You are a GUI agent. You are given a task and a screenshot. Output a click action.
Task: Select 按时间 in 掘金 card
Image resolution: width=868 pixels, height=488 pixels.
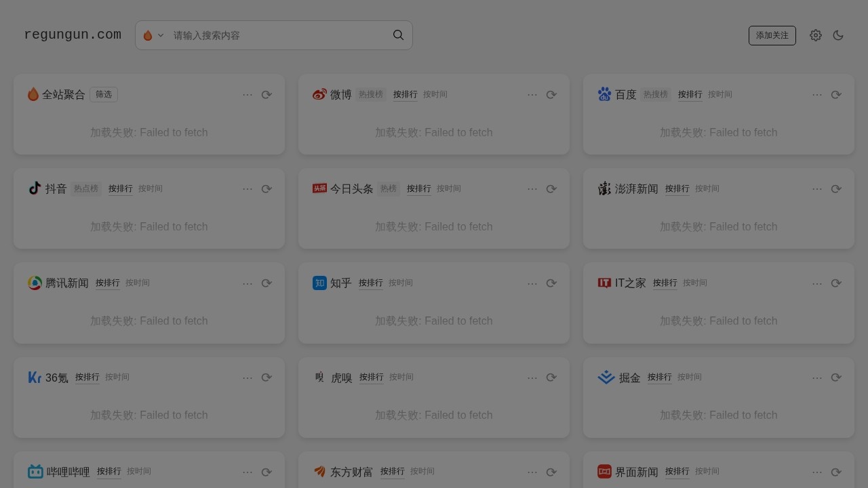point(690,377)
